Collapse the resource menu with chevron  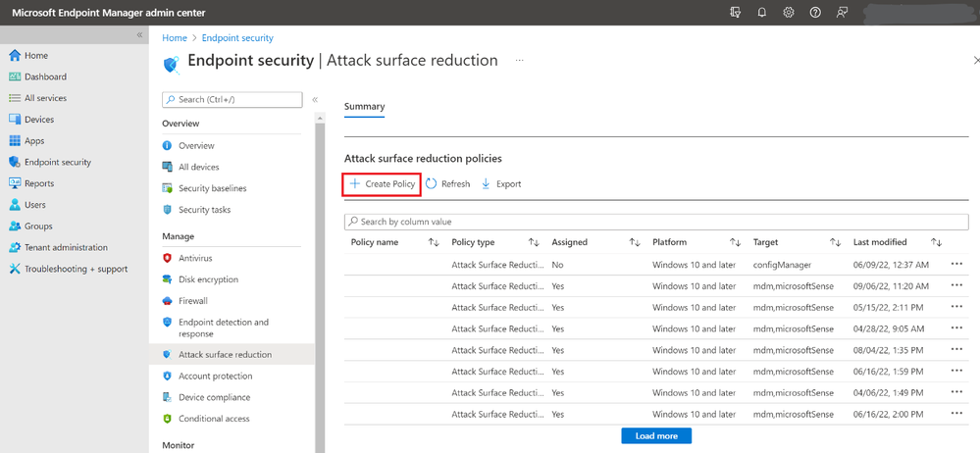pyautogui.click(x=315, y=99)
